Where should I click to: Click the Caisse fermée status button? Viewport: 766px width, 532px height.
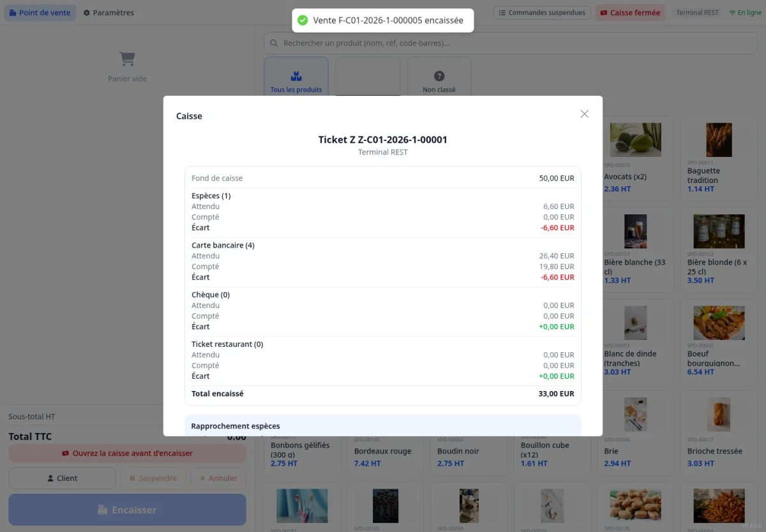pos(630,13)
